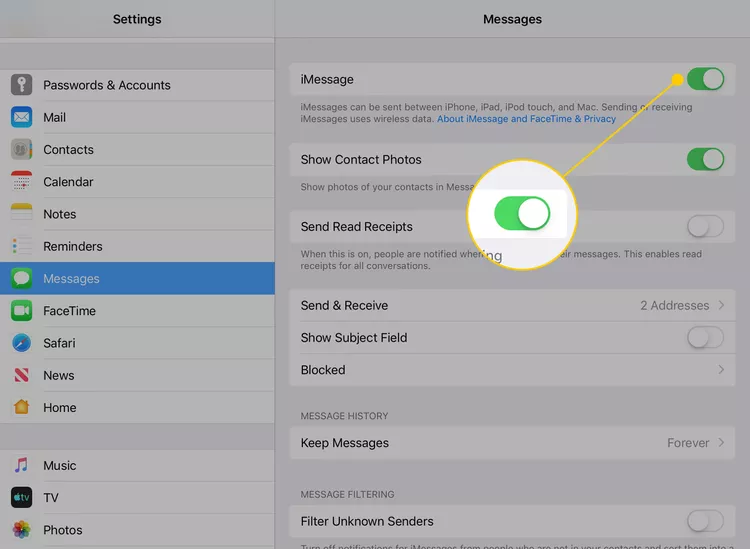Open FaceTime settings label

(69, 311)
